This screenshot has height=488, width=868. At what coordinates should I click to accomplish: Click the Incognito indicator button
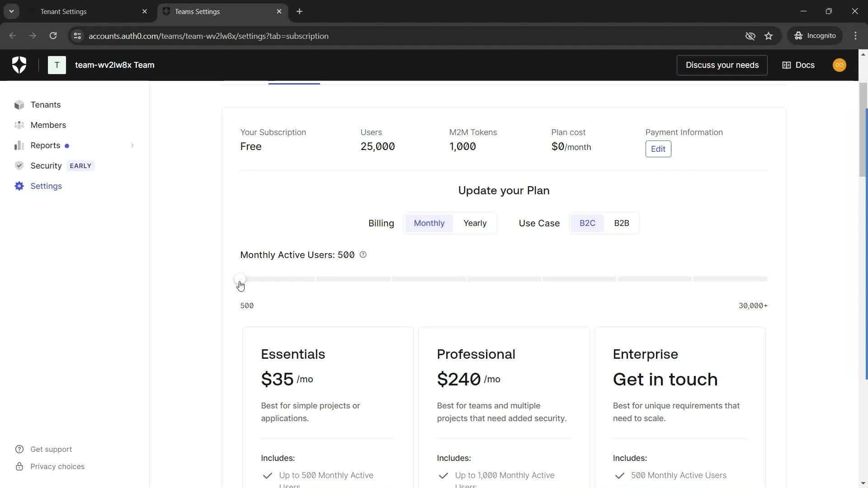[815, 36]
